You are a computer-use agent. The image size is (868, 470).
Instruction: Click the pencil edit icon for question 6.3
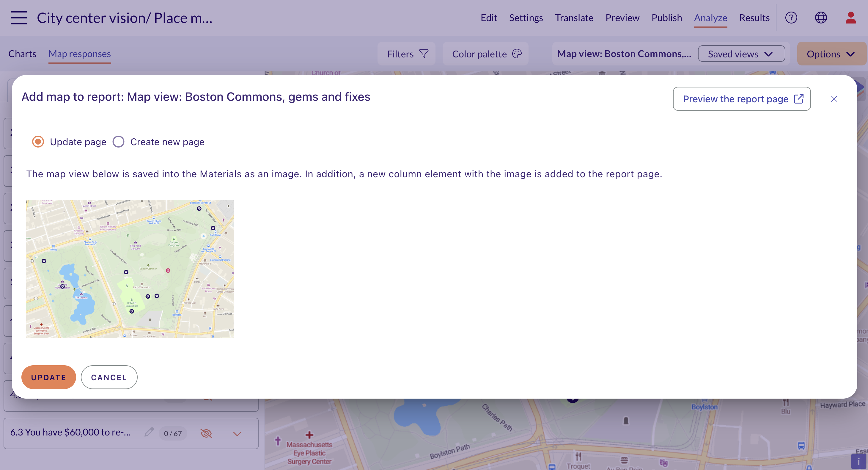tap(149, 432)
